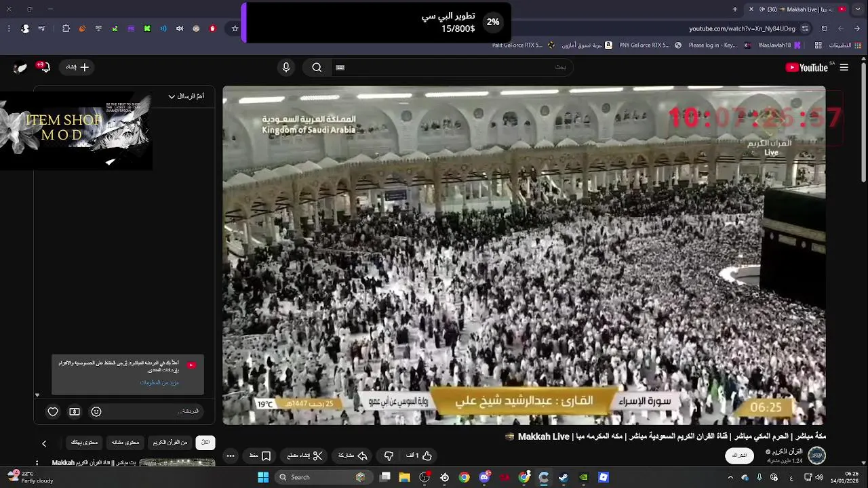
Task: Open the browser three-dot menu
Action: click(x=9, y=28)
